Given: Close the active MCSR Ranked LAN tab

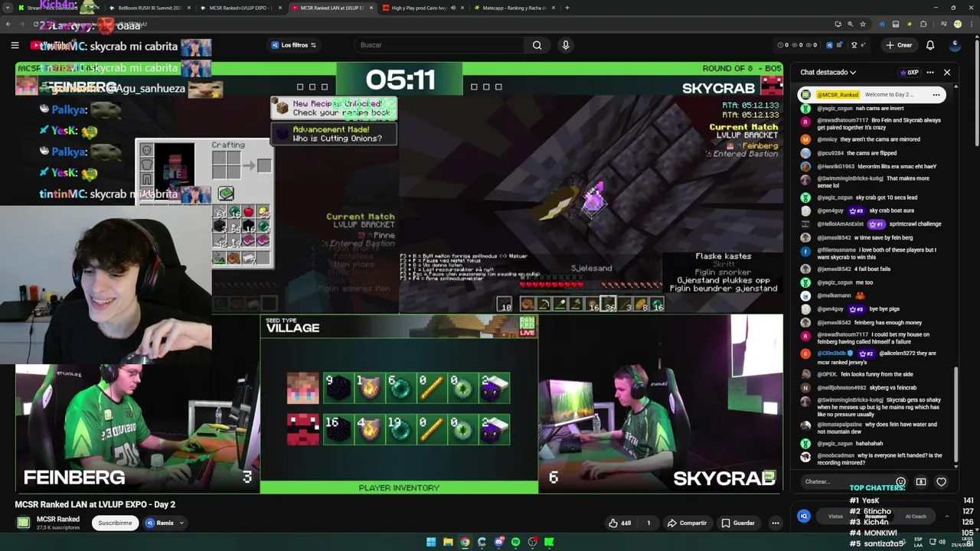Looking at the screenshot, I should pyautogui.click(x=371, y=8).
